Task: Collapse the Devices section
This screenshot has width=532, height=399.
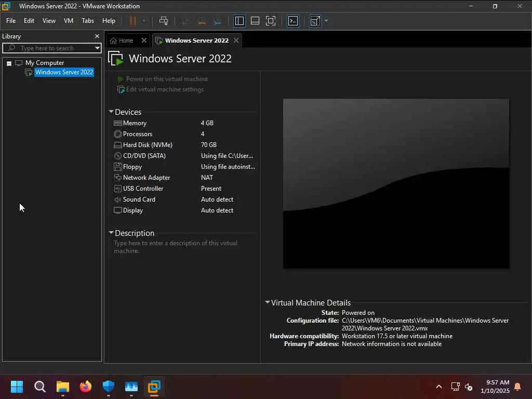Action: 111,112
